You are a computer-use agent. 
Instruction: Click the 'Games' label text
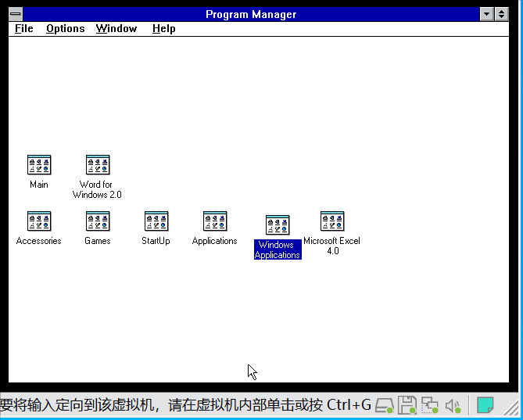click(98, 241)
